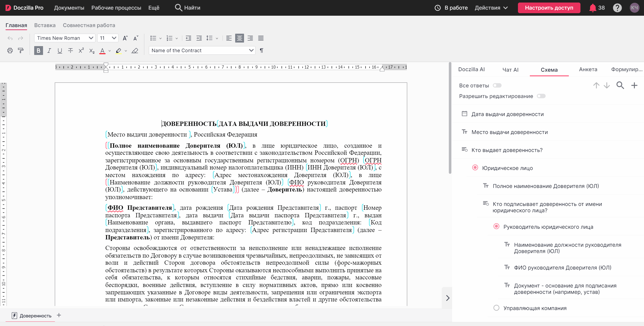Apply strikethrough formatting
644x326 pixels.
[x=70, y=51]
